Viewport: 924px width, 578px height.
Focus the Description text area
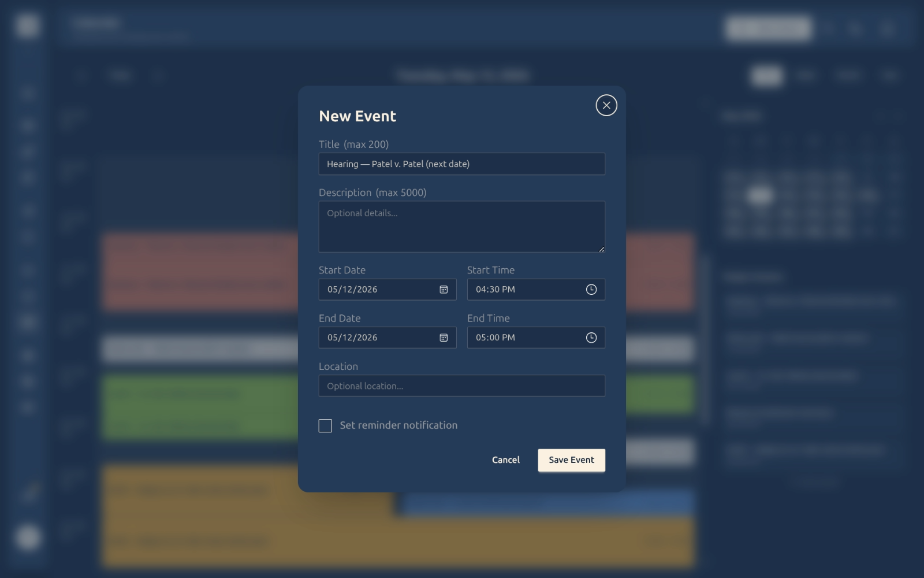point(462,227)
